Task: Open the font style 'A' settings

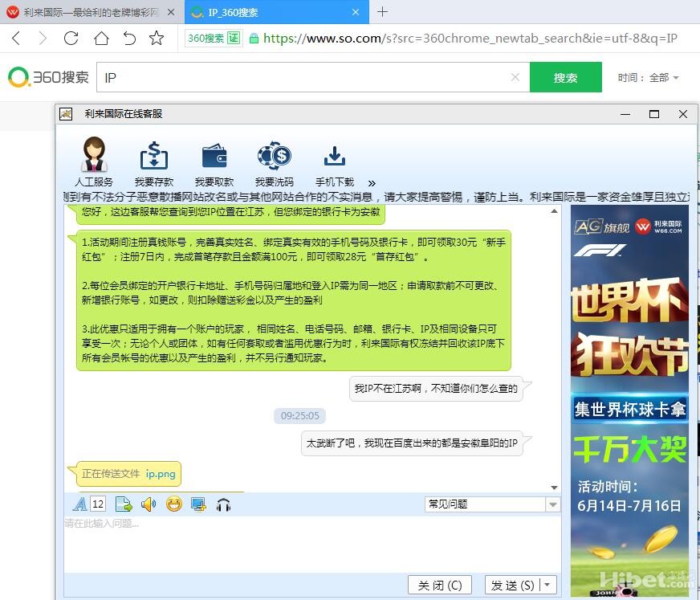Action: point(79,504)
